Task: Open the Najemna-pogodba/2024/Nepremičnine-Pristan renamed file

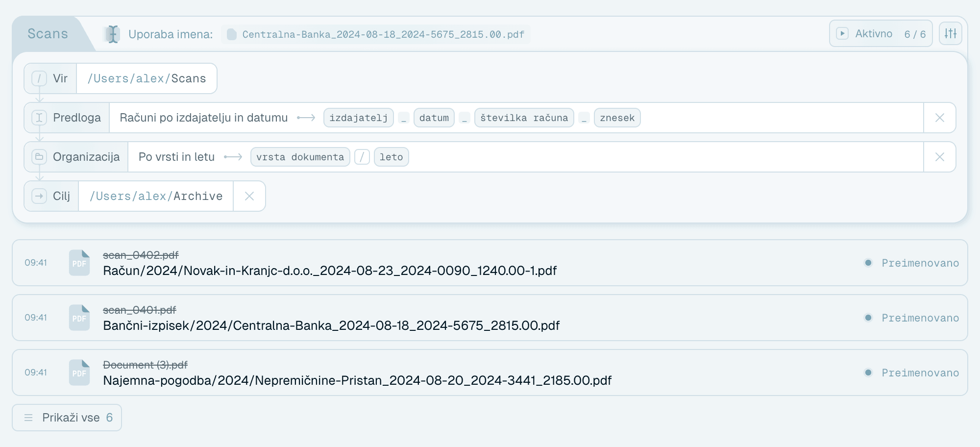Action: click(x=357, y=380)
